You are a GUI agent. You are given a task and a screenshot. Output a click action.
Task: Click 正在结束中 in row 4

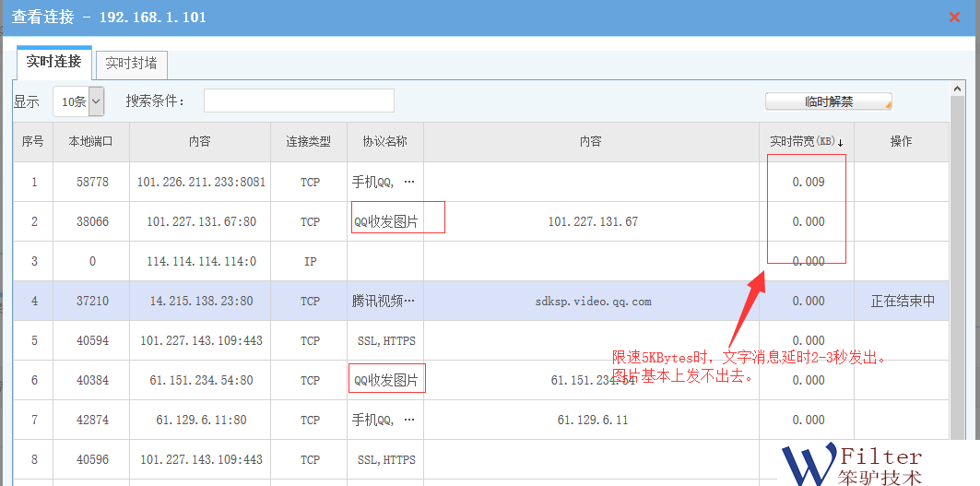tap(902, 301)
